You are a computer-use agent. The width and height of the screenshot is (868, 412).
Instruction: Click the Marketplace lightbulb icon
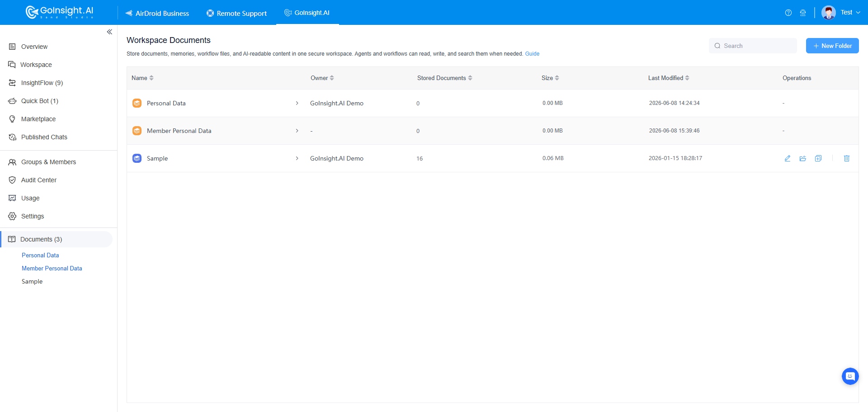(x=12, y=119)
